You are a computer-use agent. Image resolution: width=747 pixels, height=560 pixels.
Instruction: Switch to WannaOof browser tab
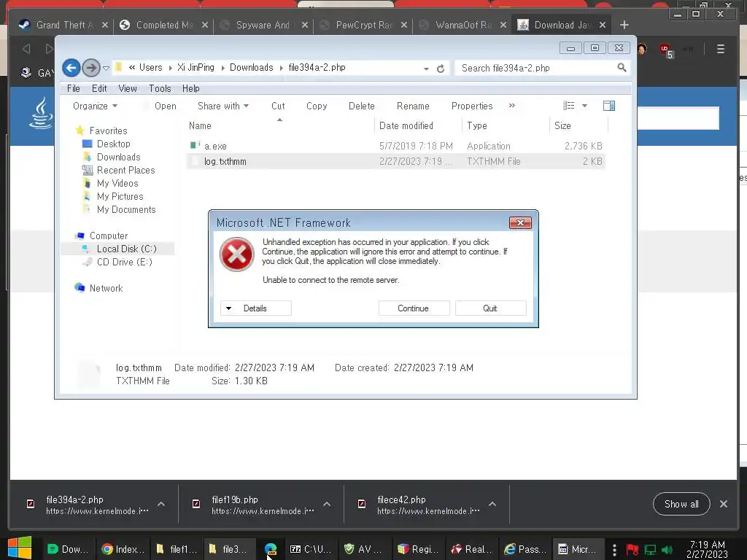click(x=463, y=25)
